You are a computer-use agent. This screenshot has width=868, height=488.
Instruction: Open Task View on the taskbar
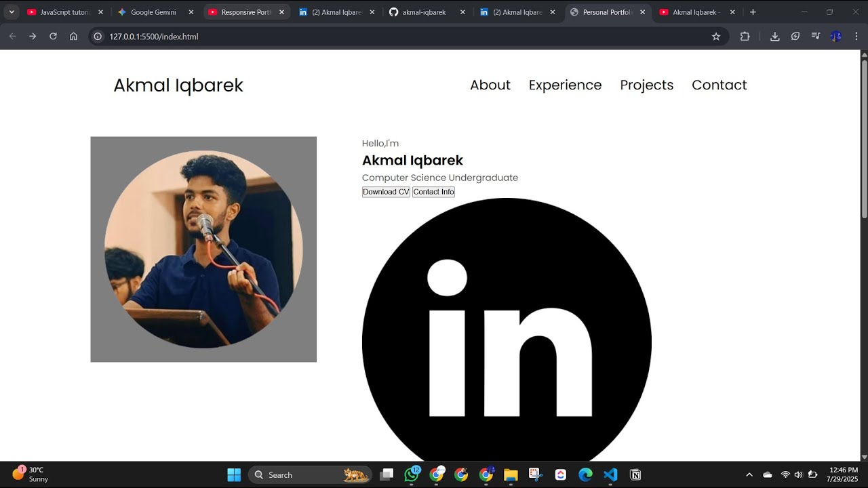[x=387, y=475]
